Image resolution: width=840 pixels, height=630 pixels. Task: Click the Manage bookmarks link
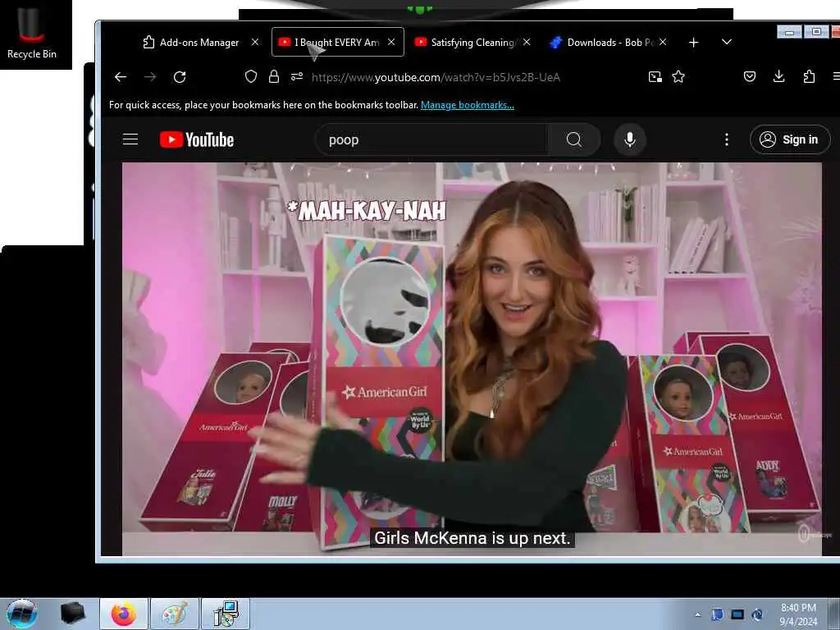click(x=467, y=105)
